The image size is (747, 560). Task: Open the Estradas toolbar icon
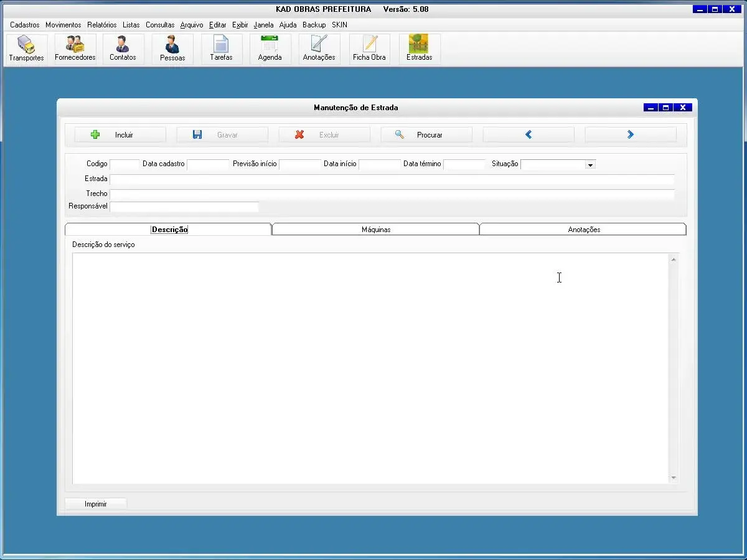pyautogui.click(x=420, y=49)
